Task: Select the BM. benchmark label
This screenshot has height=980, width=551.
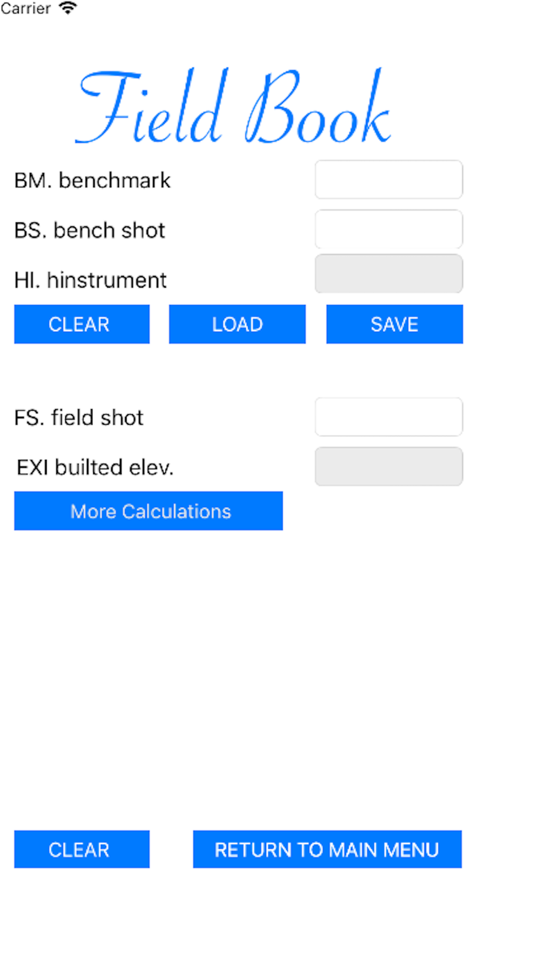Action: [x=93, y=181]
